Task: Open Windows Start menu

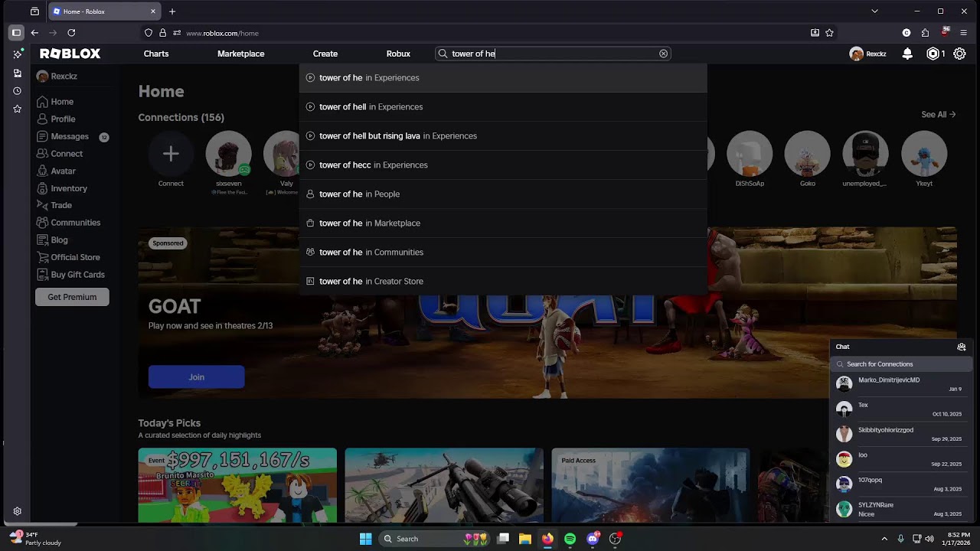Action: (x=366, y=539)
